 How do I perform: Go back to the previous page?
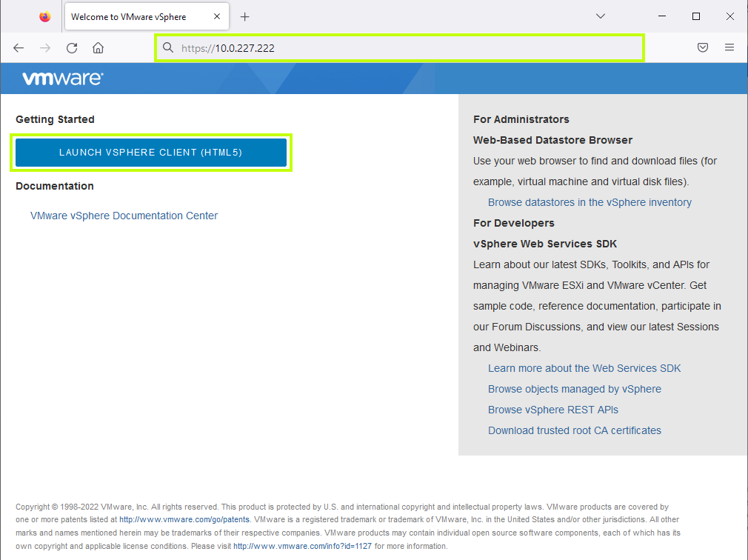click(19, 47)
